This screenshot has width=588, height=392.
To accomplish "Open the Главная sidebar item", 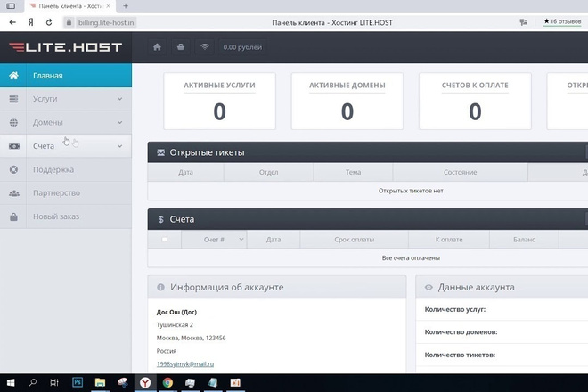I will [66, 76].
